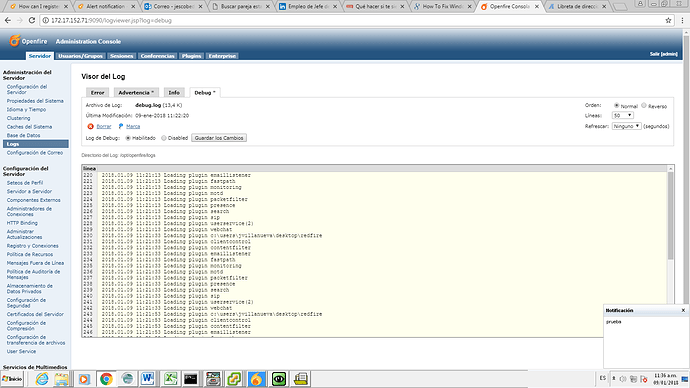This screenshot has width=690, height=388.
Task: Open the Refrescar interval dropdown
Action: (x=626, y=126)
